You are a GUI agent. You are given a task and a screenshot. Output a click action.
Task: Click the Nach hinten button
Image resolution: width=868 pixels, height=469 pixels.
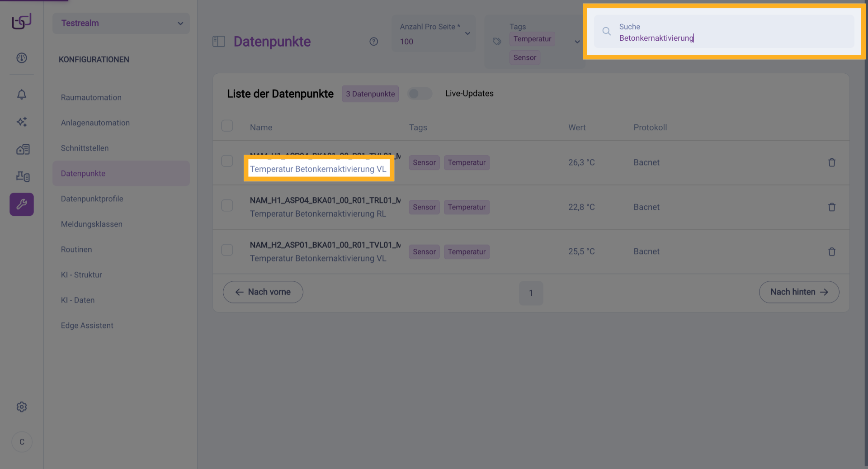[x=798, y=292]
